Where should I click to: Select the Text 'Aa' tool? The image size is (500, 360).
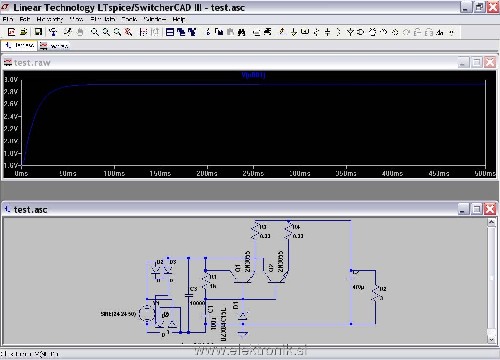tap(440, 32)
